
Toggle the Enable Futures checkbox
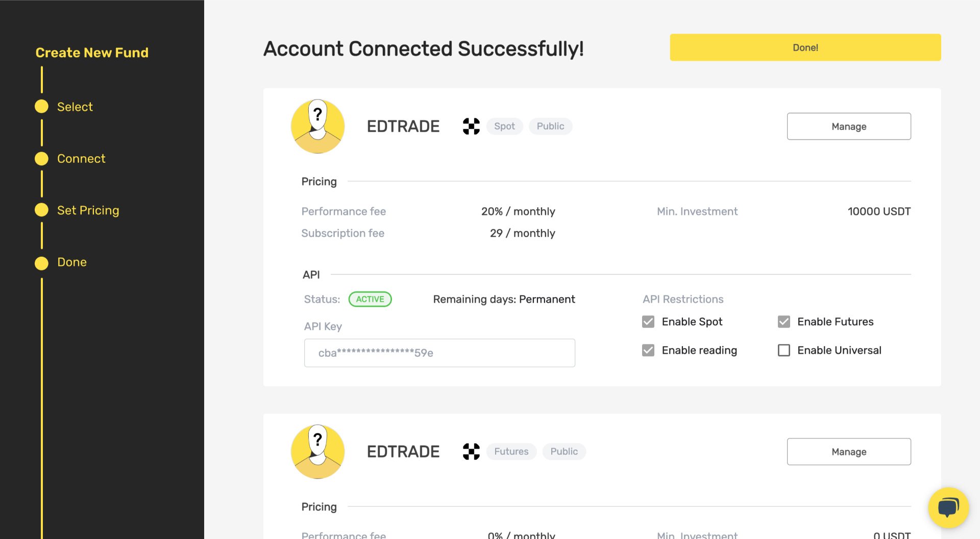[783, 322]
